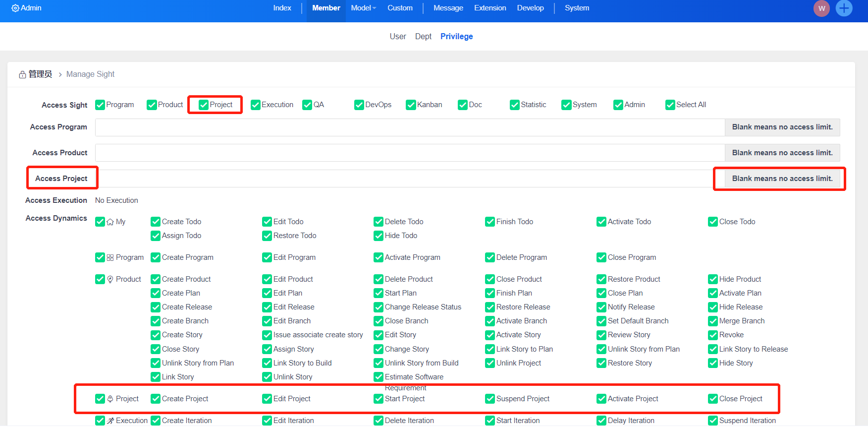
Task: Click the Project icon in dynamics
Action: click(110, 399)
